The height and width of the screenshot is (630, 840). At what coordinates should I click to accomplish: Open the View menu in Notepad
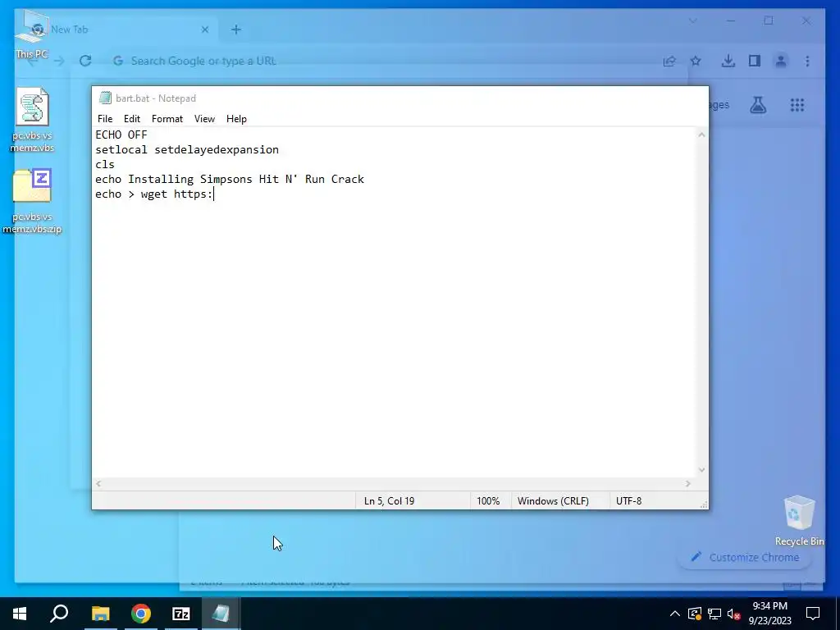point(204,119)
